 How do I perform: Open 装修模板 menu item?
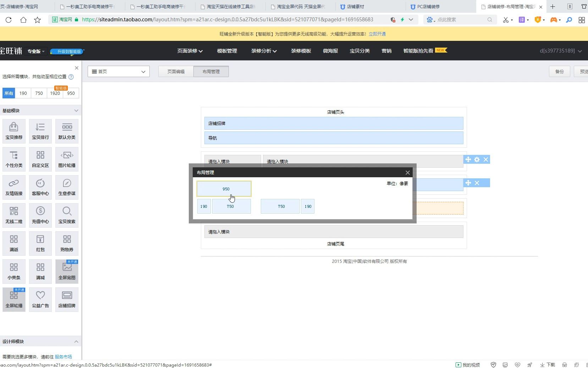[301, 51]
